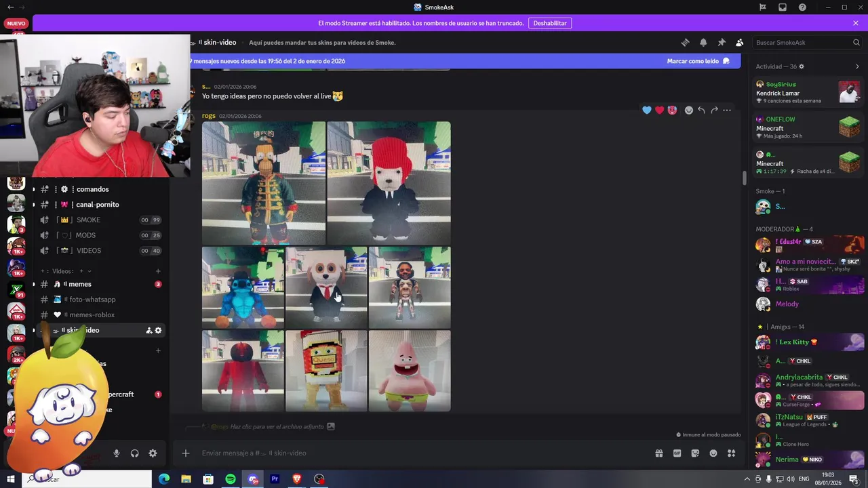This screenshot has height=488, width=868.
Task: Disable Streamer mode with Deshabilitar button
Action: pyautogui.click(x=550, y=23)
